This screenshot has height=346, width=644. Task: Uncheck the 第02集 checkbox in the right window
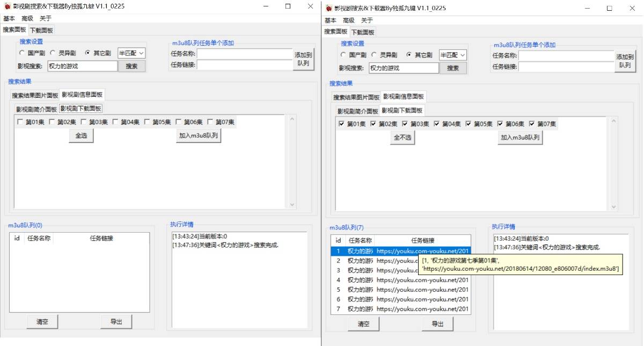pos(374,124)
